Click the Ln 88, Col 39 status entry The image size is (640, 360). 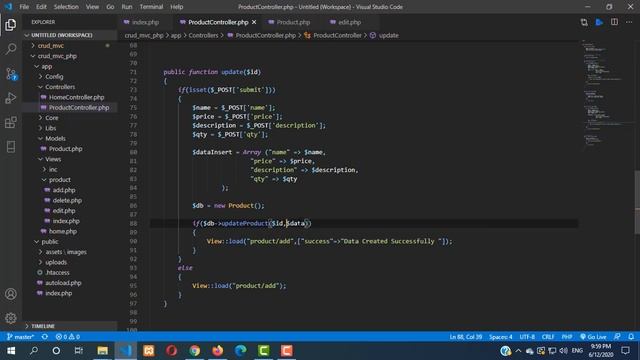(x=466, y=337)
